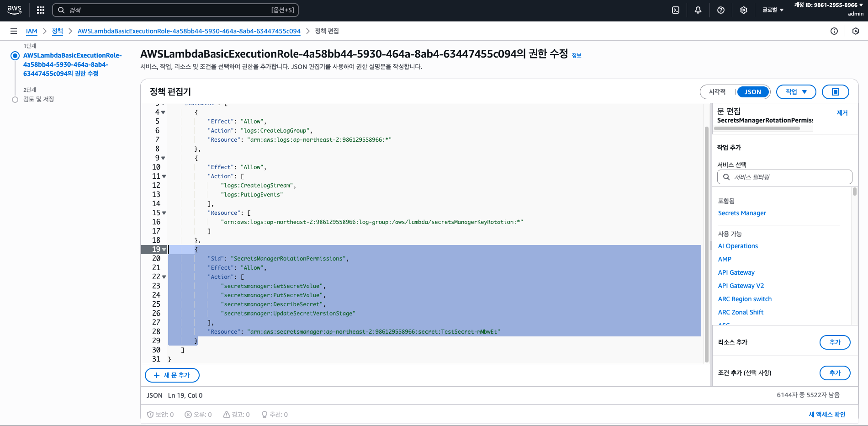Choose API Gateway from the service list

tap(736, 272)
